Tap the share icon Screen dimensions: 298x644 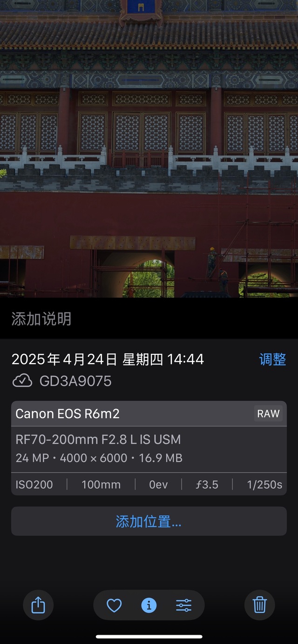pyautogui.click(x=38, y=605)
